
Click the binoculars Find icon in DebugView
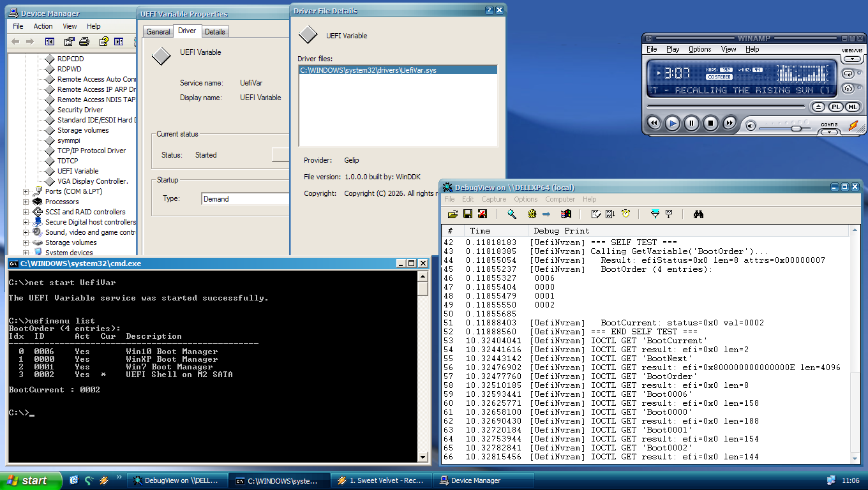[698, 214]
